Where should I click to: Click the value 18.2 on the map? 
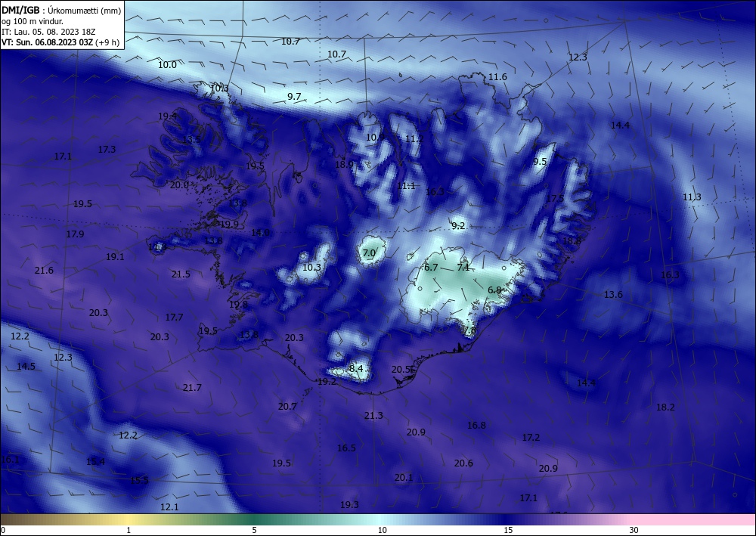point(665,407)
